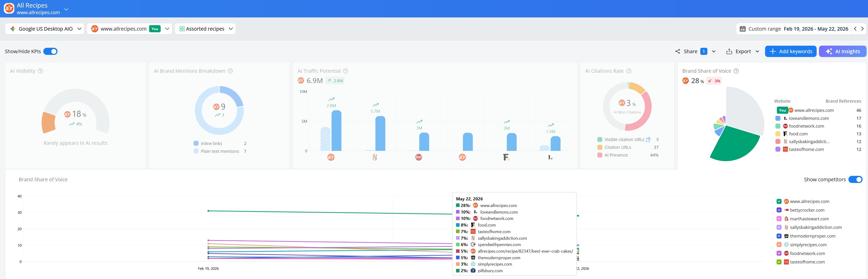
Task: Click the Inline links legend swatch
Action: 196,143
